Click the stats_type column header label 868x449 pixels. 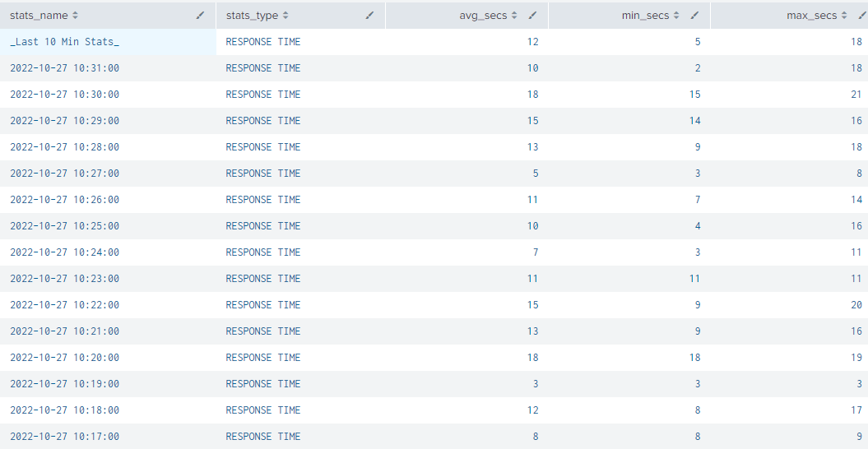[x=252, y=16]
